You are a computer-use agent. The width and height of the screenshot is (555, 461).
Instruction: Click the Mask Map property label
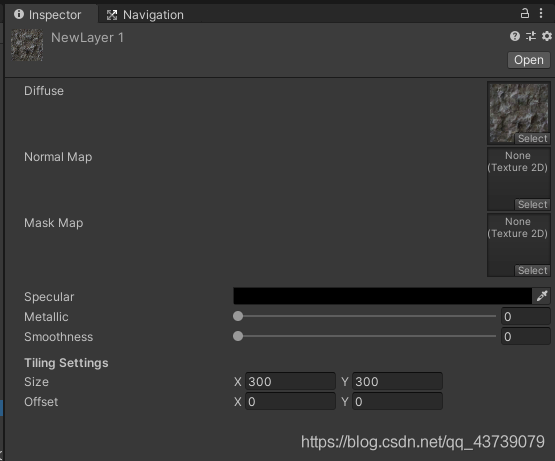click(x=53, y=223)
